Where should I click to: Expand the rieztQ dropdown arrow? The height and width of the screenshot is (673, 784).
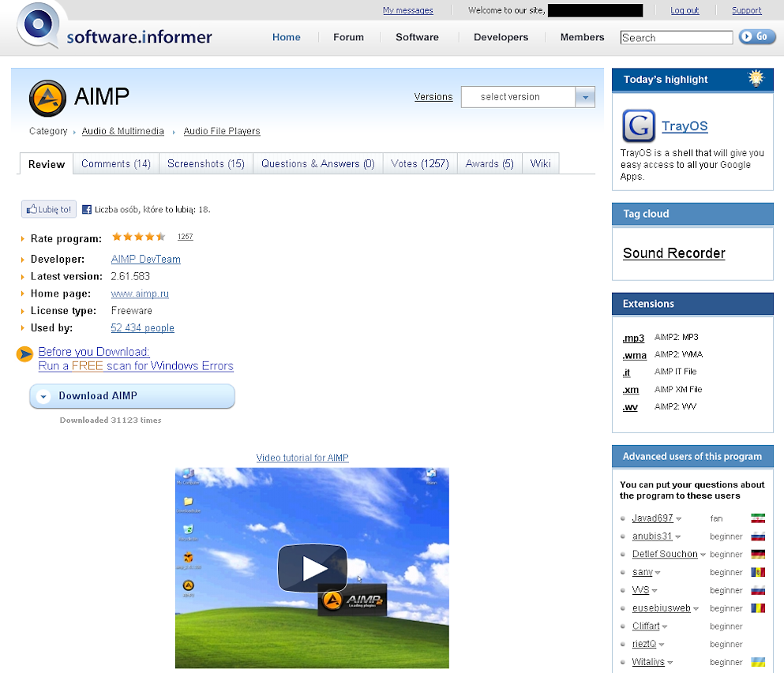coord(661,645)
